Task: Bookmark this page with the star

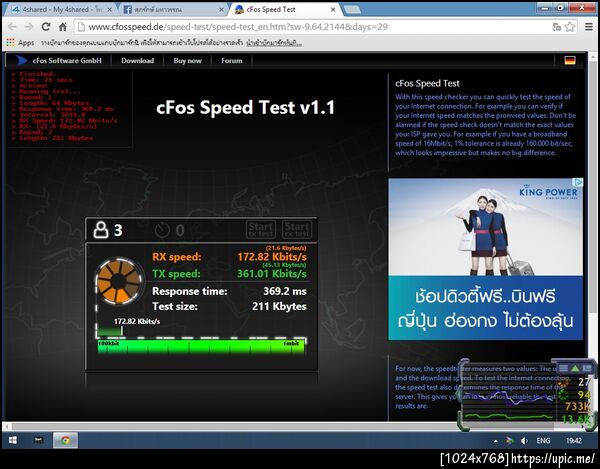Action: (570, 27)
